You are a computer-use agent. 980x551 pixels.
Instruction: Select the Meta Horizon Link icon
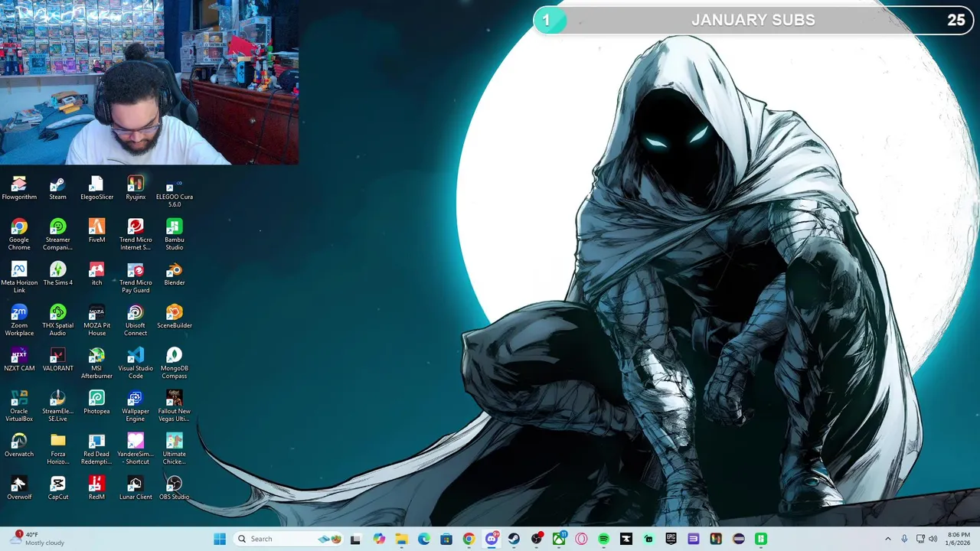(x=19, y=278)
